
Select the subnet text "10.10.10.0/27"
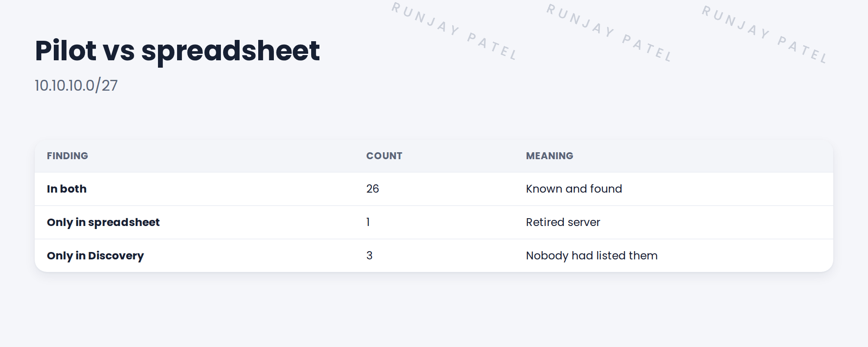coord(76,85)
